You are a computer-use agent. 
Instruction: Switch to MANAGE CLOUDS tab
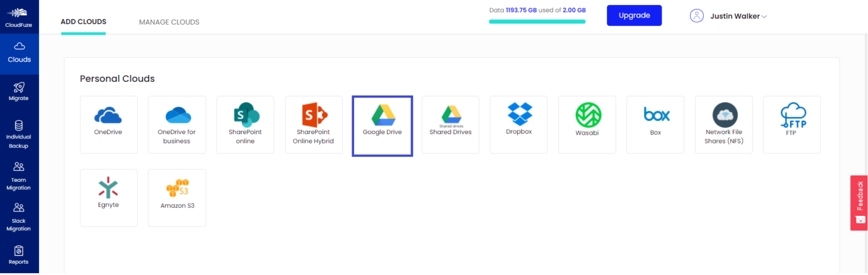point(169,22)
